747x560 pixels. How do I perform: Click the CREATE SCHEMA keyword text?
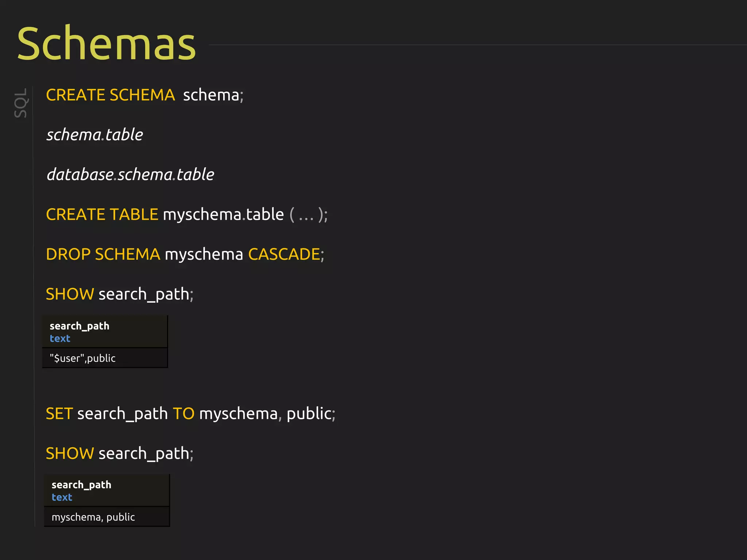point(110,95)
